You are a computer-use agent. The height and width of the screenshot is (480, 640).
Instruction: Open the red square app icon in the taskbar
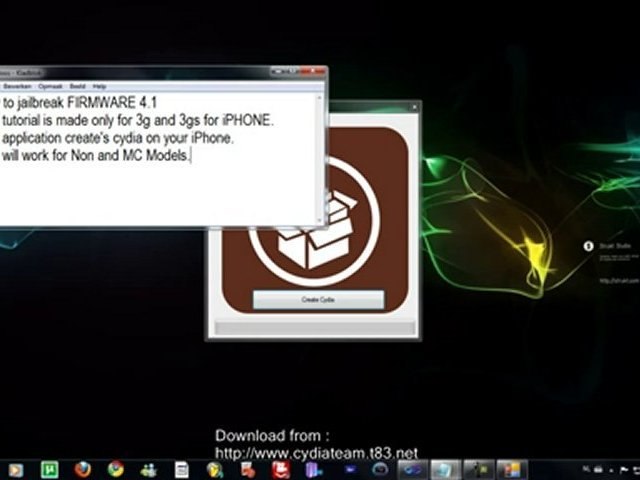pos(281,469)
